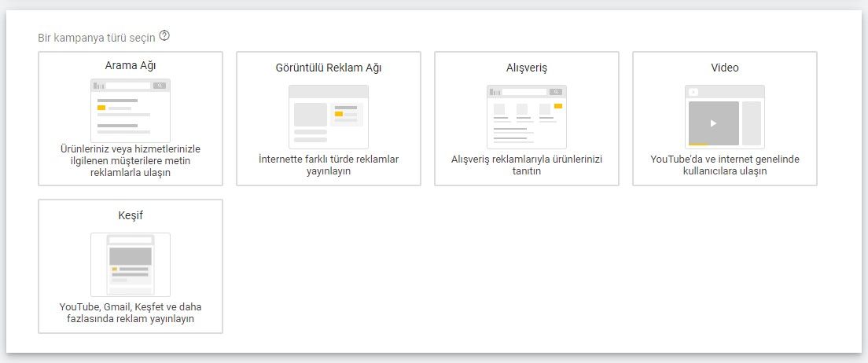Click the yellow ad badge in Alışveriş illustration
Viewport: 868px width, 363px height.
pyautogui.click(x=558, y=105)
